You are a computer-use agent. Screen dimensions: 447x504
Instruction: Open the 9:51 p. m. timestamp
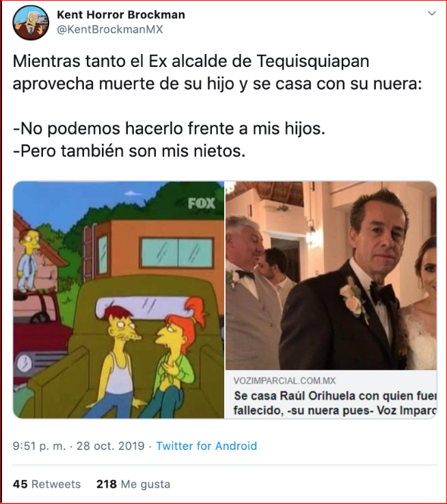[x=39, y=446]
